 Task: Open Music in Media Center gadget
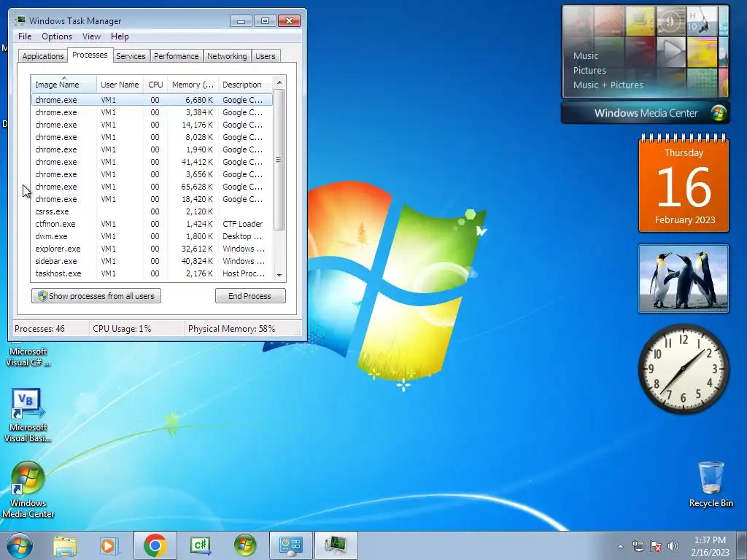586,55
